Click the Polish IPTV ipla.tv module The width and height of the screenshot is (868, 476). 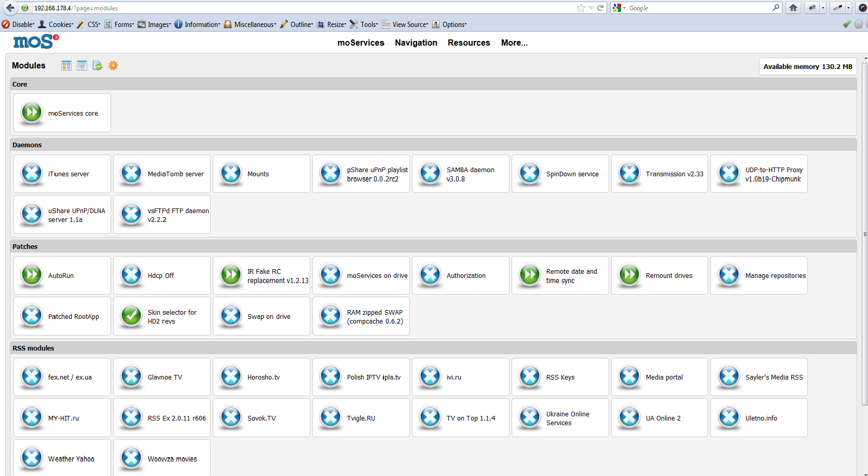[361, 377]
